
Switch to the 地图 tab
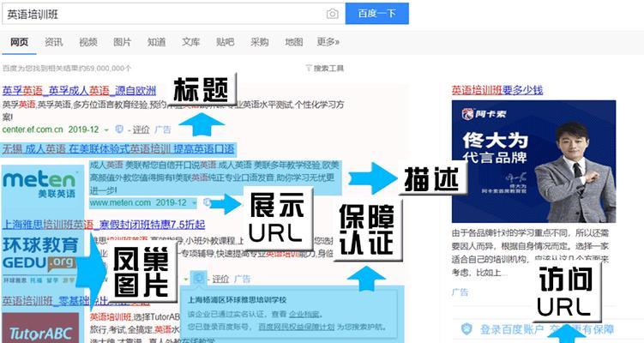click(x=294, y=42)
